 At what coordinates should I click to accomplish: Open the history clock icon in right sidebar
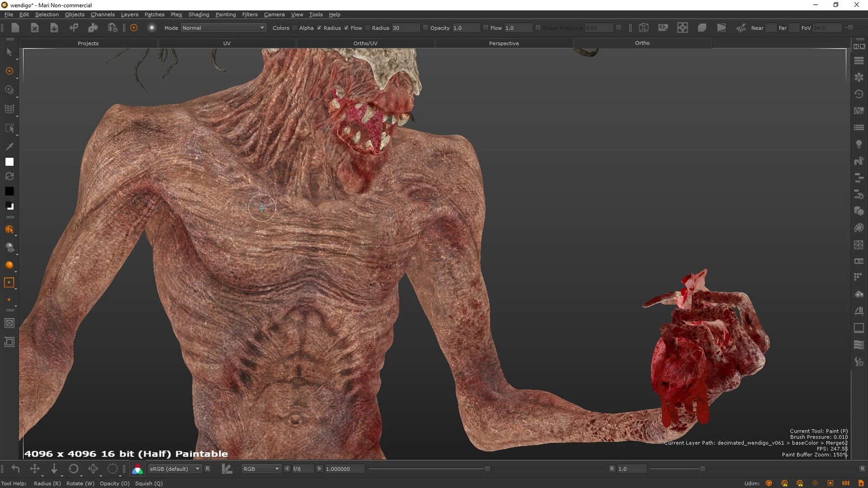(x=859, y=94)
